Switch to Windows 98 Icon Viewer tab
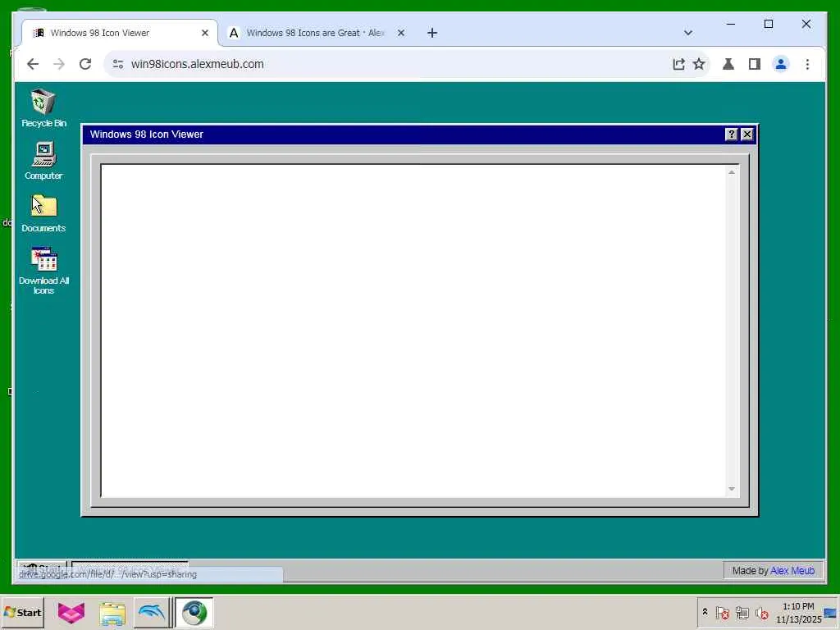The image size is (840, 630). (120, 33)
